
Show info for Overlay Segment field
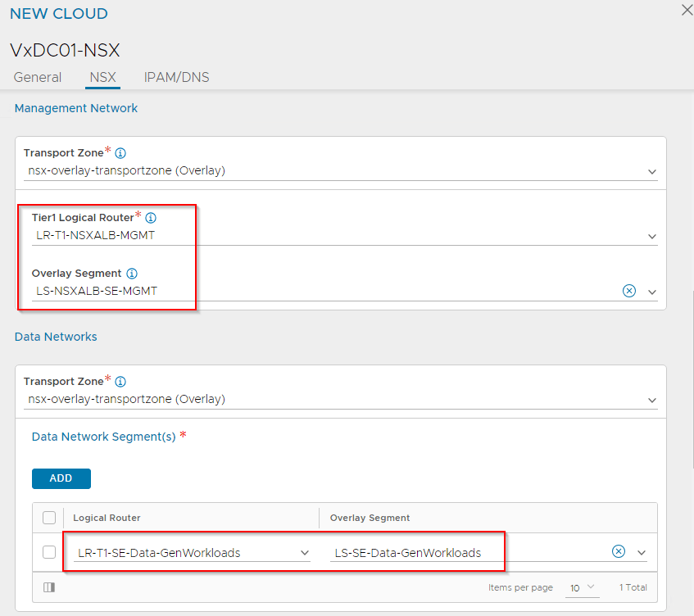(132, 274)
